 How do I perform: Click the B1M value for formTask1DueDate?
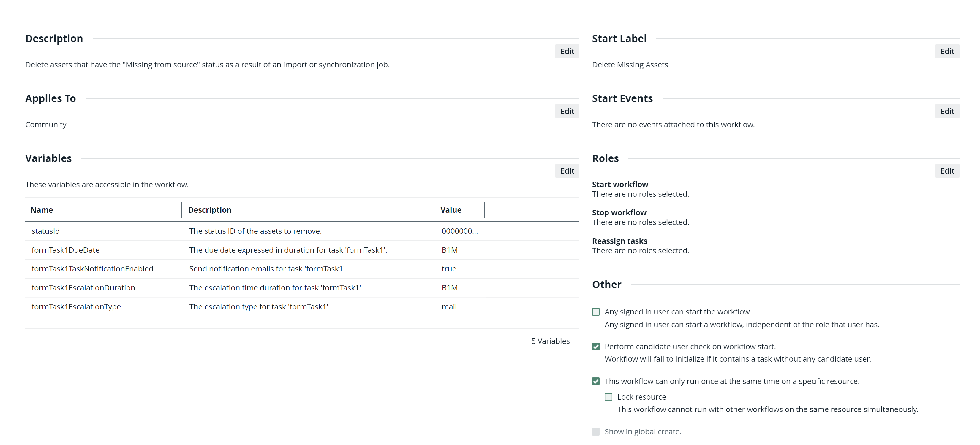(449, 250)
